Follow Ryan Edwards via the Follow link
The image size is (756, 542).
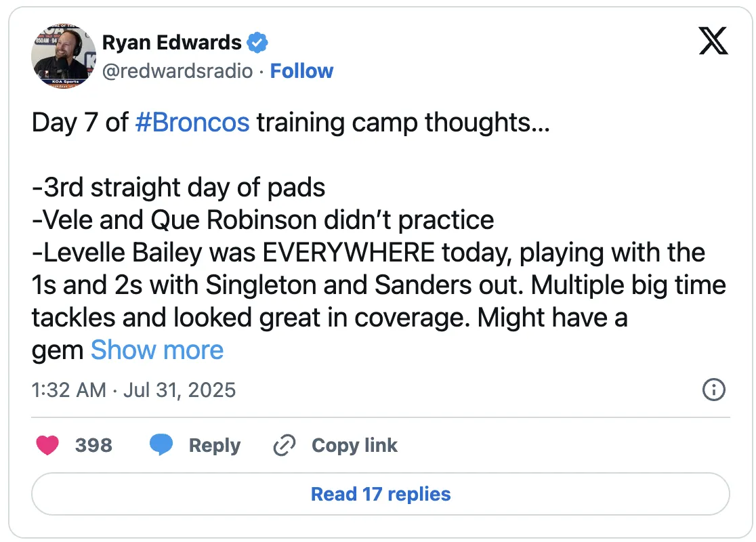(x=301, y=71)
